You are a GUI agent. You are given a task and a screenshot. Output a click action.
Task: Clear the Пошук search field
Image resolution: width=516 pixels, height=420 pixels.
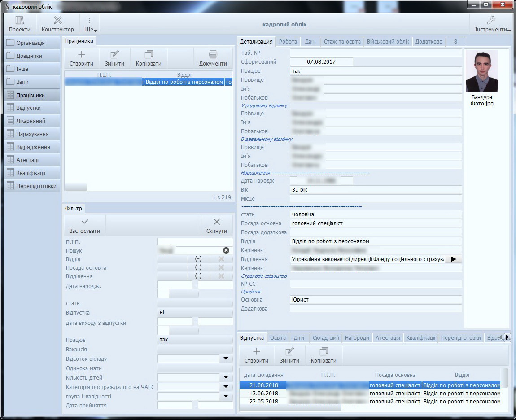point(226,250)
